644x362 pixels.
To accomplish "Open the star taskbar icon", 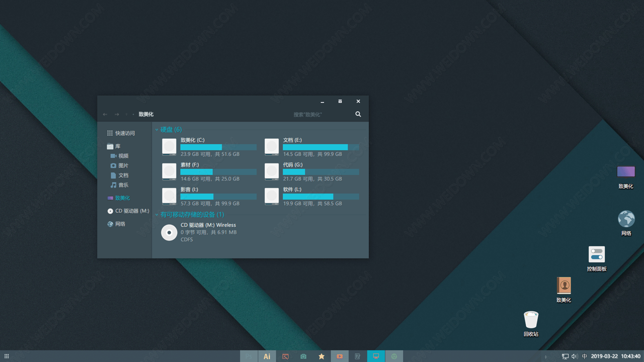I will (x=321, y=356).
